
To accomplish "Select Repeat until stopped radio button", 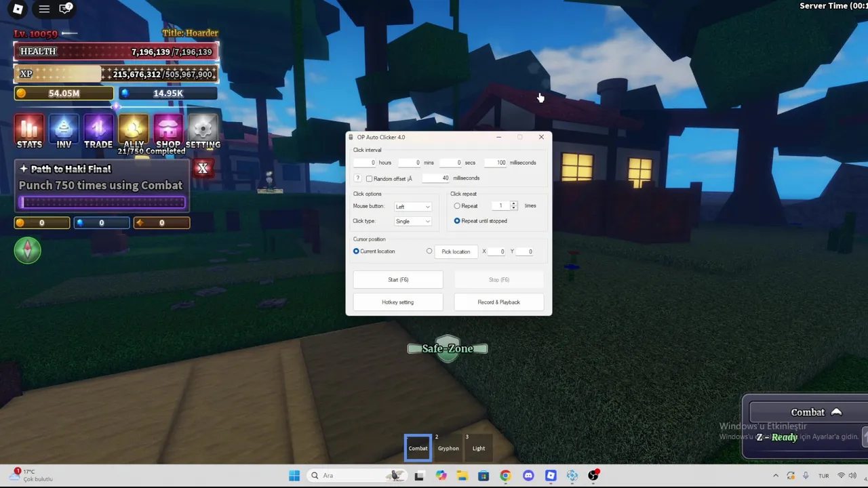I will coord(457,221).
